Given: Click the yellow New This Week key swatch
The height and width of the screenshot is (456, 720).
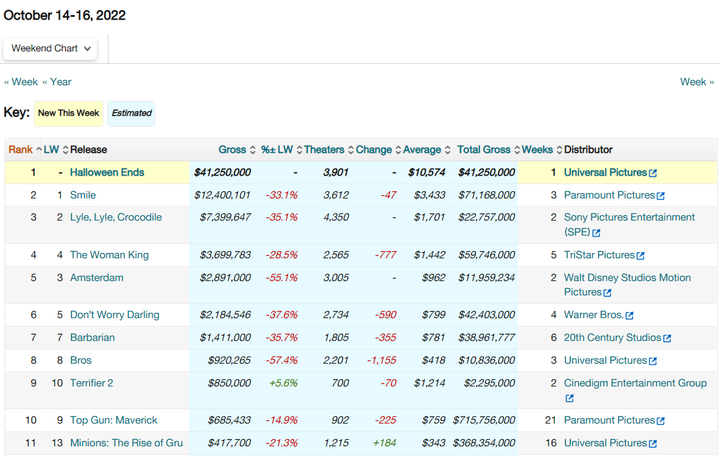Looking at the screenshot, I should (x=68, y=113).
